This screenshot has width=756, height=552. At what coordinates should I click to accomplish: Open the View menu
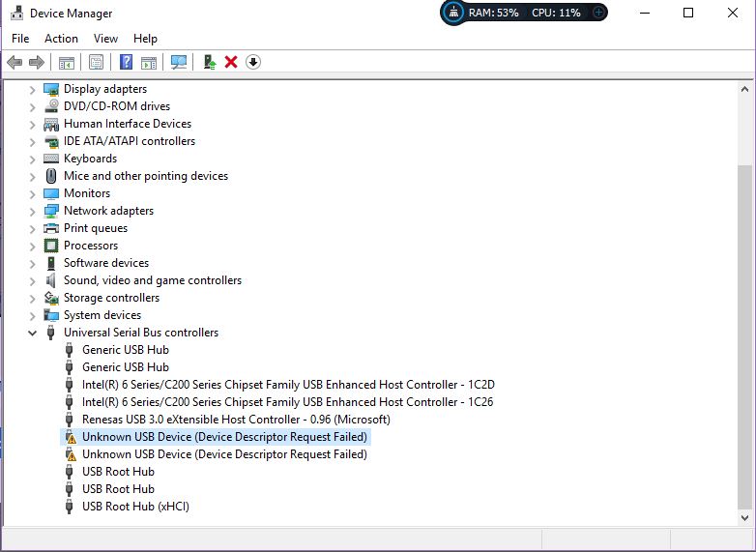click(x=105, y=39)
